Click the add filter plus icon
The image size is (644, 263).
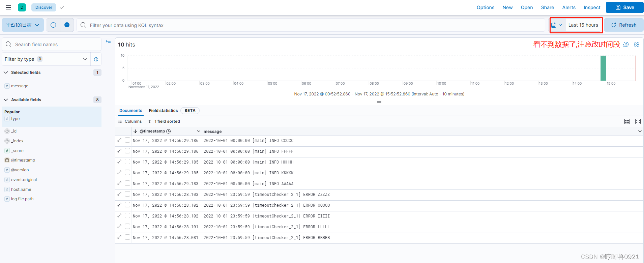tap(67, 25)
